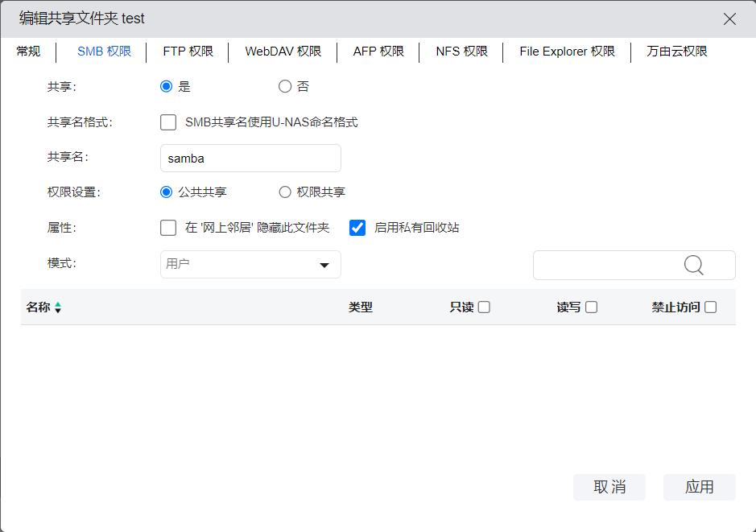The image size is (756, 532).
Task: Switch to the File Explorer 权限 tab
Action: [566, 51]
